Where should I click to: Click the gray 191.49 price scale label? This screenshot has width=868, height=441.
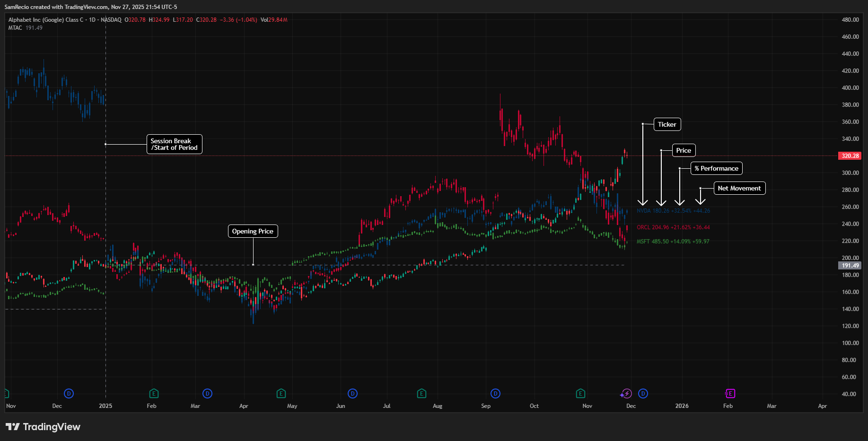(850, 266)
